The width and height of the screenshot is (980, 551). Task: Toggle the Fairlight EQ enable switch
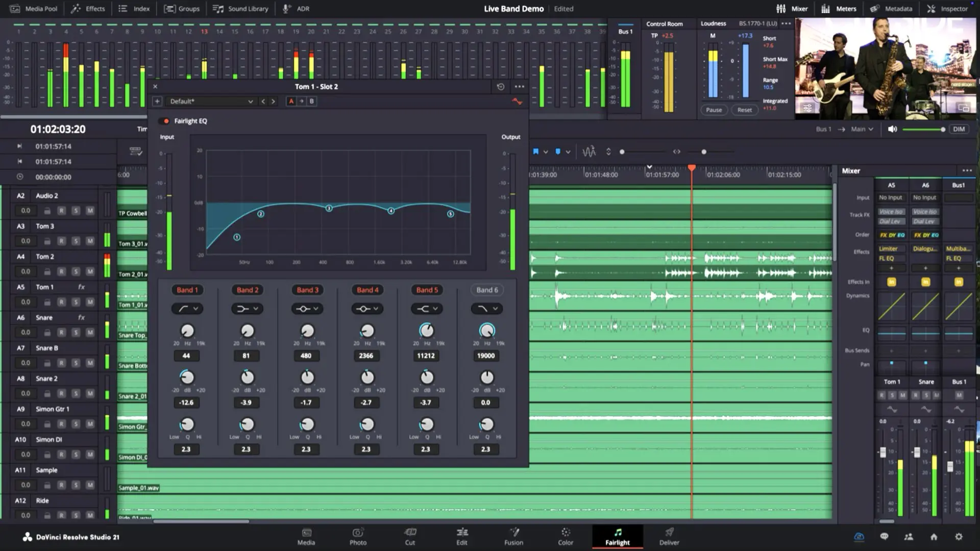point(165,121)
